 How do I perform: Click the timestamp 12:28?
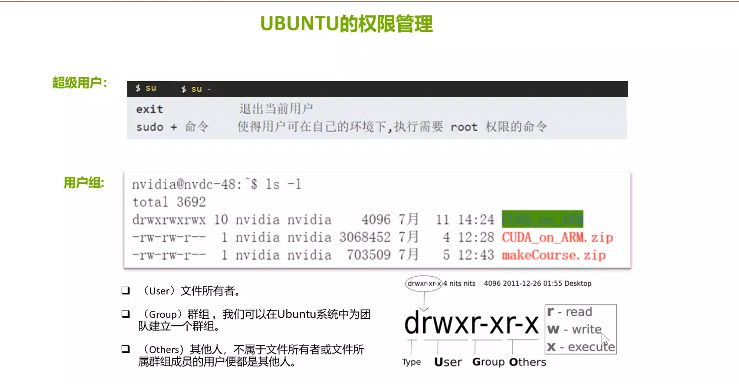(x=476, y=237)
